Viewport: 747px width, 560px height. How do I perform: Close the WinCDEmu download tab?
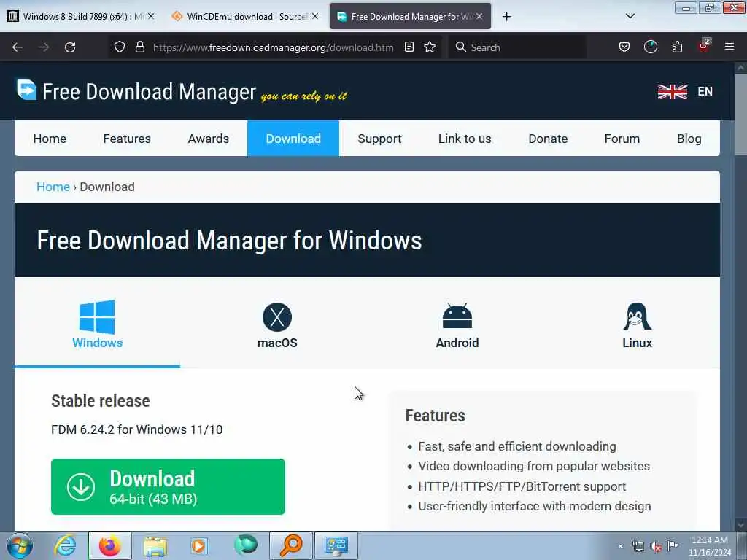pyautogui.click(x=315, y=16)
